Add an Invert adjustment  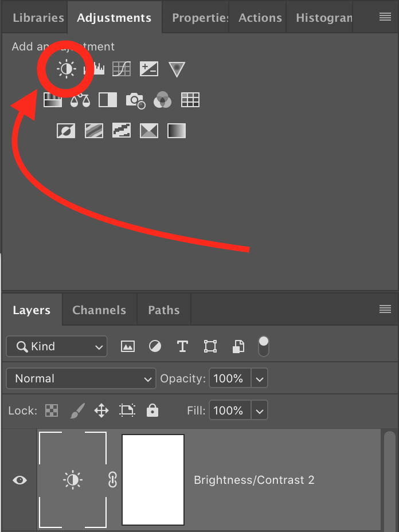point(66,131)
